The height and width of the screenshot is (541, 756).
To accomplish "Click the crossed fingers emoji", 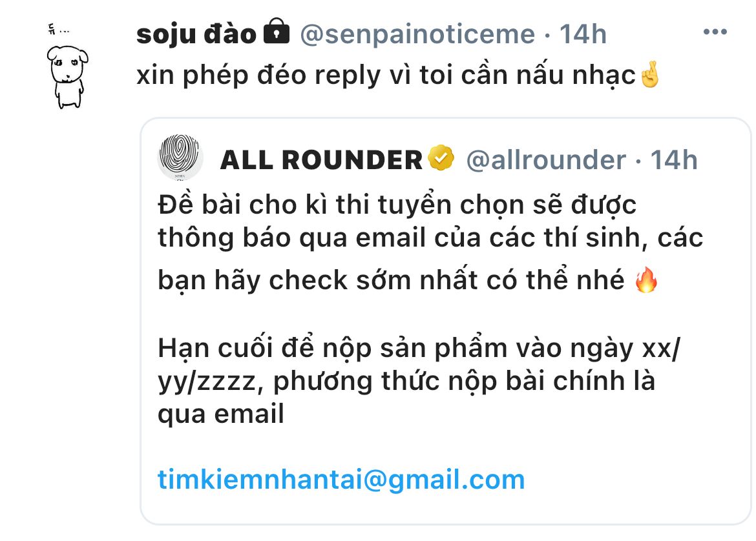I will (x=649, y=75).
